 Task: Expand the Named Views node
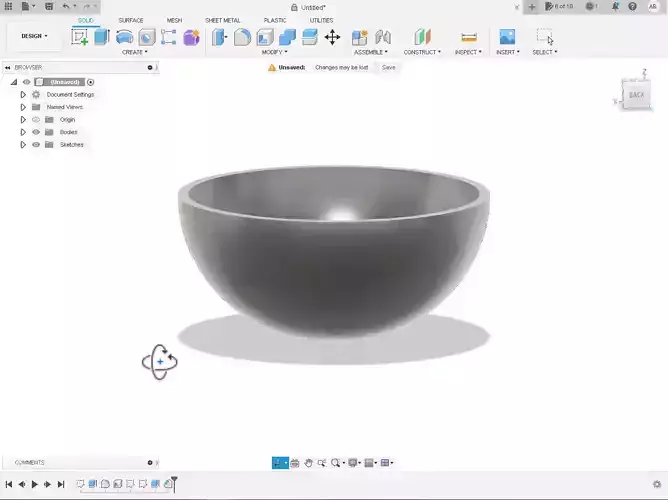(x=23, y=107)
